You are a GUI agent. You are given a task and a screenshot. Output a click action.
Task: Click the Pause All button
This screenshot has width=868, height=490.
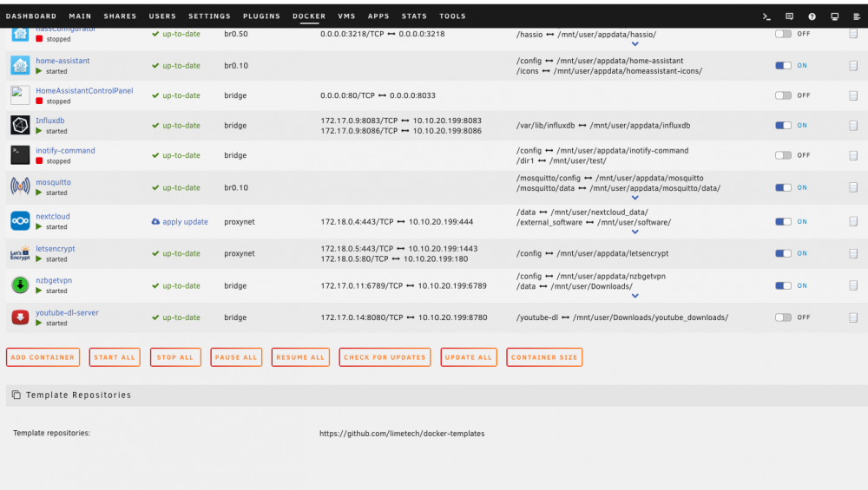[x=236, y=357]
